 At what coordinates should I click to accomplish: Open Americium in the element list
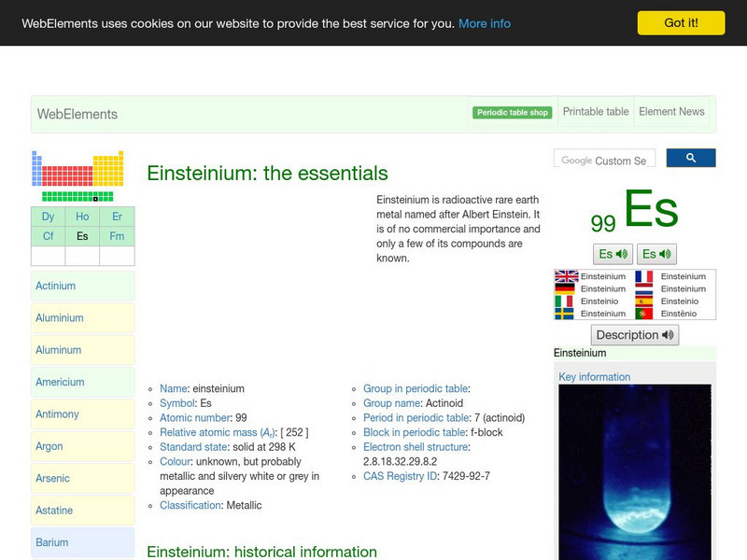[x=83, y=382]
